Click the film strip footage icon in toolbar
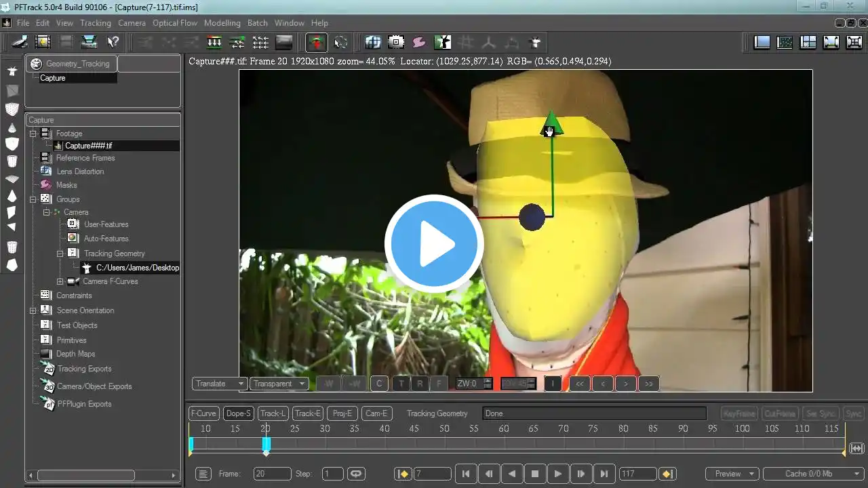 click(43, 42)
